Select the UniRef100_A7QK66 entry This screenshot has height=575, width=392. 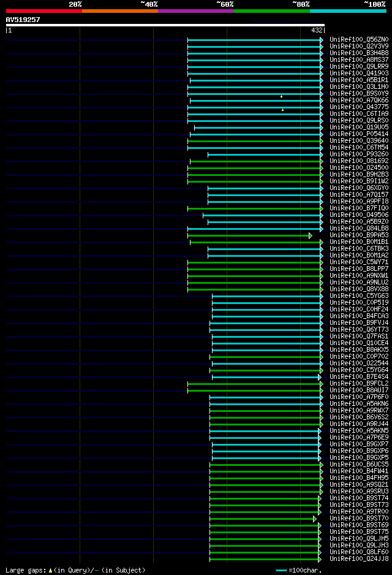(x=359, y=101)
